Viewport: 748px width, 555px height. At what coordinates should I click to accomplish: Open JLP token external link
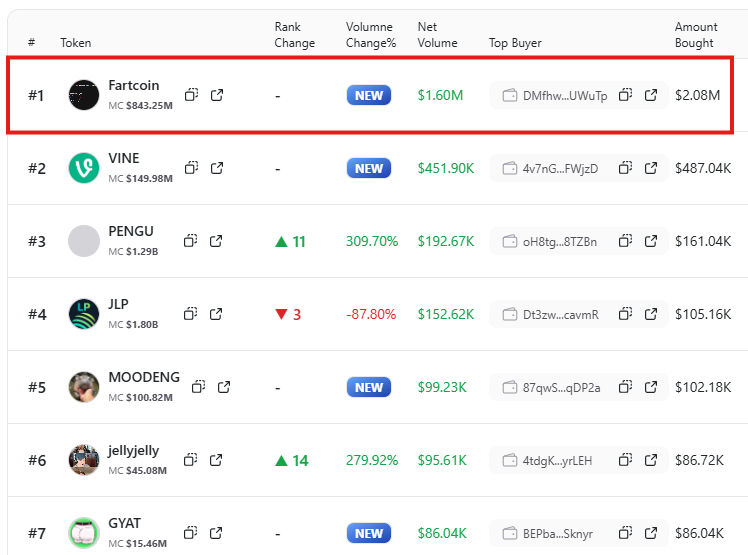pyautogui.click(x=216, y=314)
